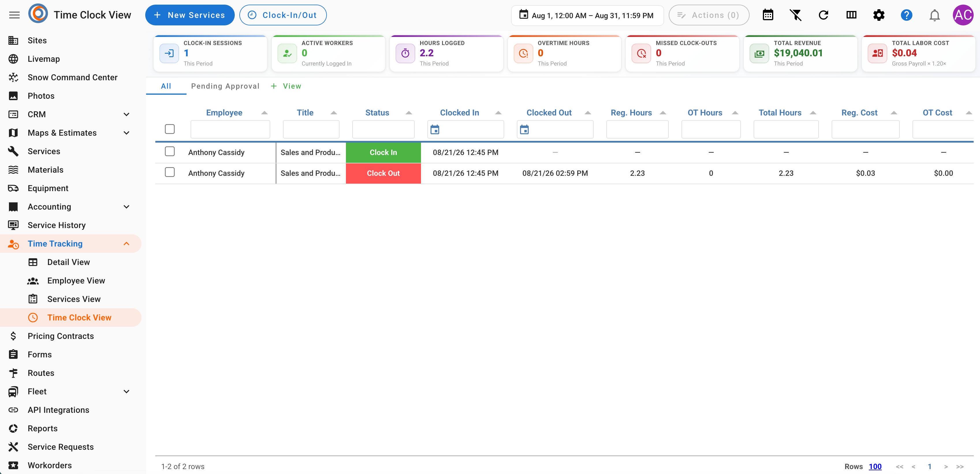
Task: Open the column chooser icon
Action: 851,15
